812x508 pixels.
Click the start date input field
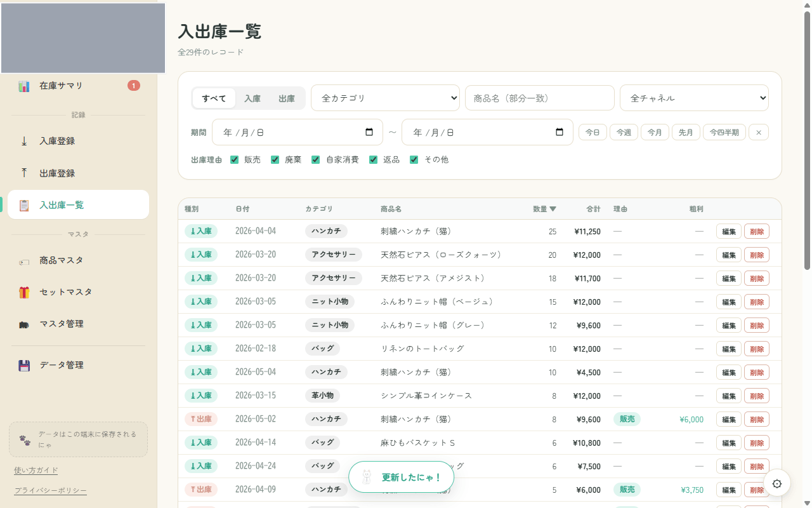pyautogui.click(x=298, y=132)
